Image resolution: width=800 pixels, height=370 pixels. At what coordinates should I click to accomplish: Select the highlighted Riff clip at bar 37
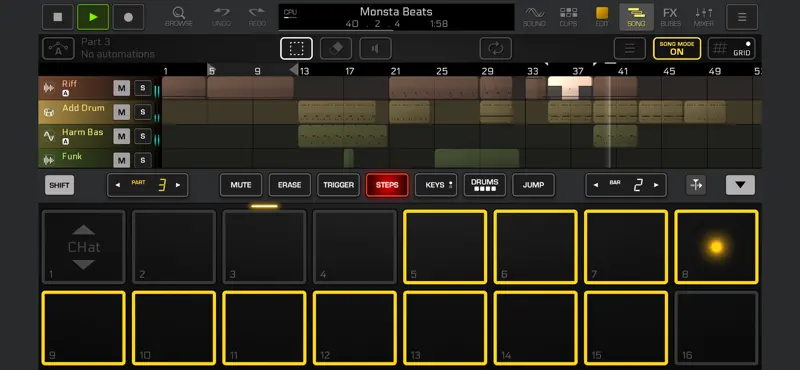pos(570,87)
